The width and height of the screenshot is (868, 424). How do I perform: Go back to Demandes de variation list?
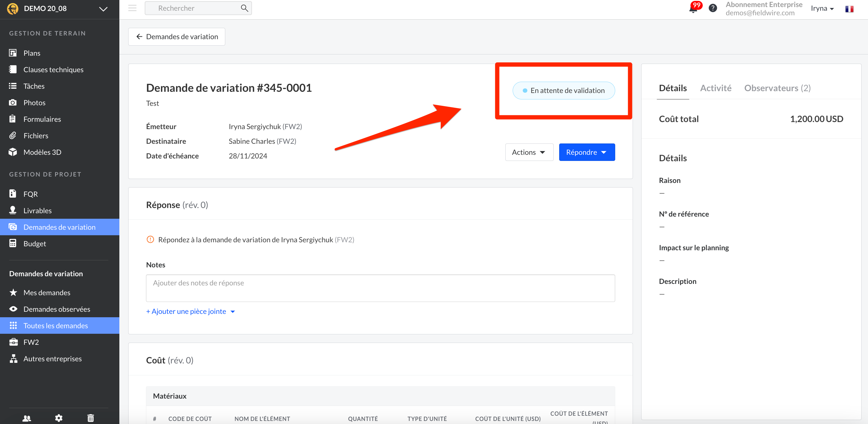[x=177, y=36]
